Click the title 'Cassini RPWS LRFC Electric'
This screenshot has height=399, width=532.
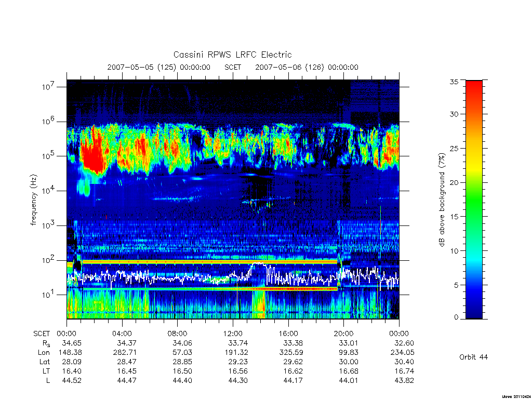click(x=232, y=55)
